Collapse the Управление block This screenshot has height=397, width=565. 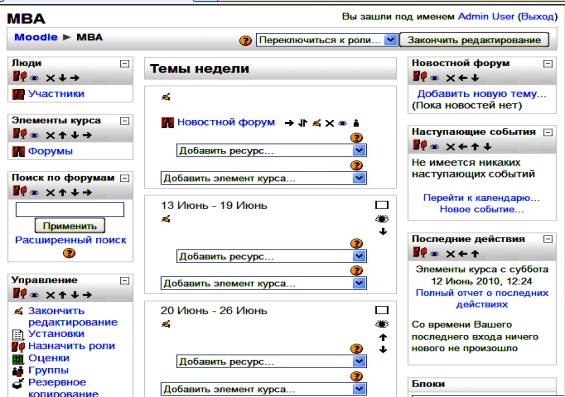tap(124, 281)
